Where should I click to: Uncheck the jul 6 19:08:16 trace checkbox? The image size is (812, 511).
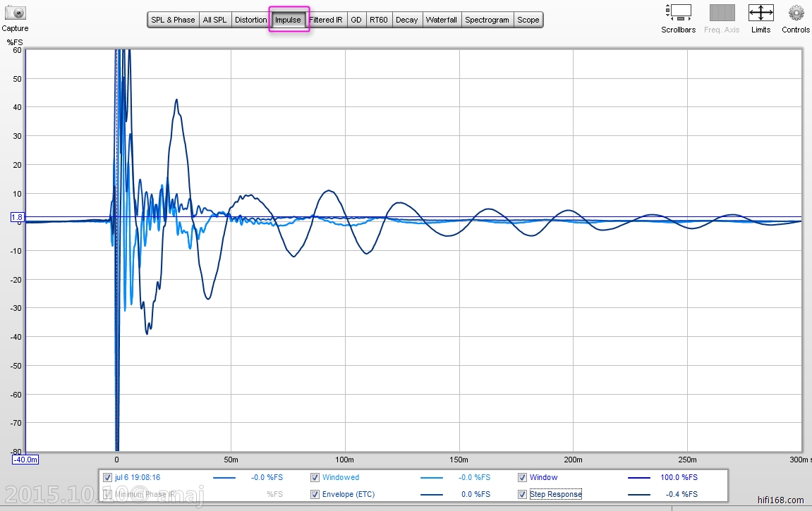click(x=108, y=477)
